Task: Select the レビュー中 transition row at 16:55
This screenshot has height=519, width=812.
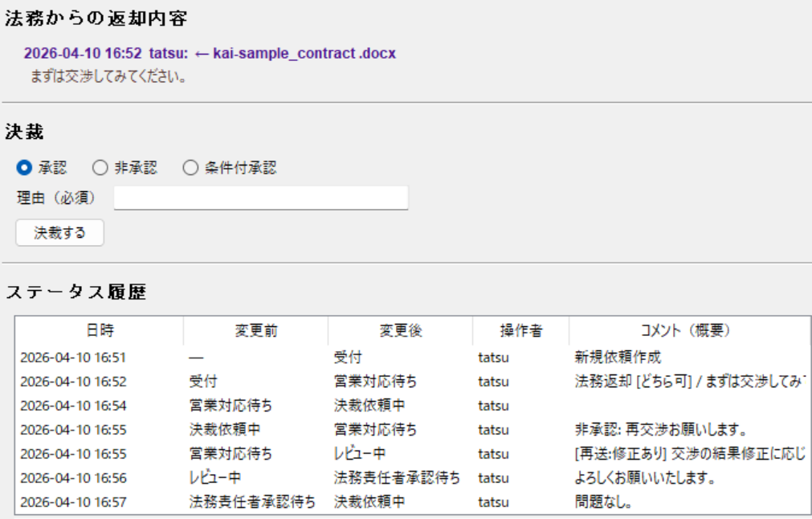Action: tap(321, 454)
